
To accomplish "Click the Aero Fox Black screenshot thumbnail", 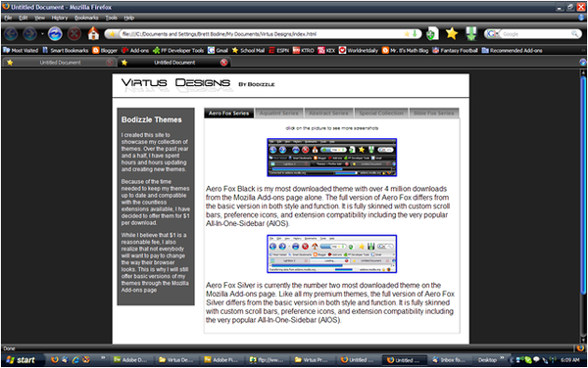I will click(331, 158).
